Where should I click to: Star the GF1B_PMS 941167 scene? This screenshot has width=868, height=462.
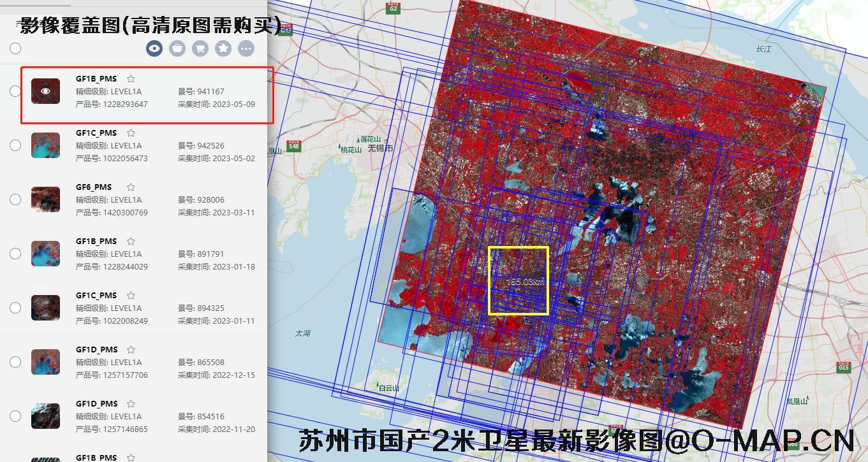tap(131, 79)
